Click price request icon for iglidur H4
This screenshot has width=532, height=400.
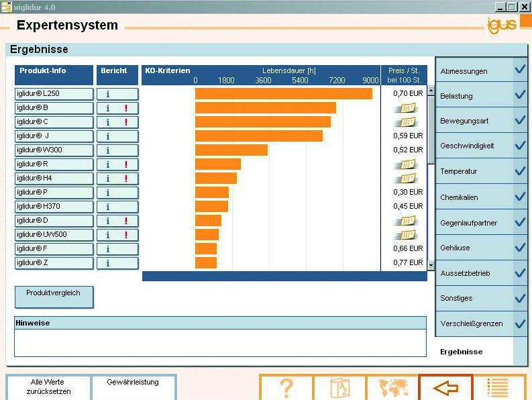click(x=405, y=179)
